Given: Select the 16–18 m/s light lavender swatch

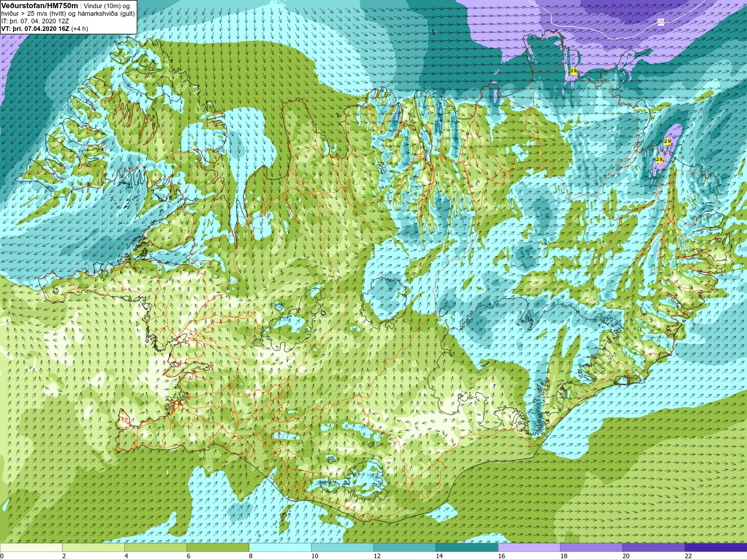Looking at the screenshot, I should (529, 548).
